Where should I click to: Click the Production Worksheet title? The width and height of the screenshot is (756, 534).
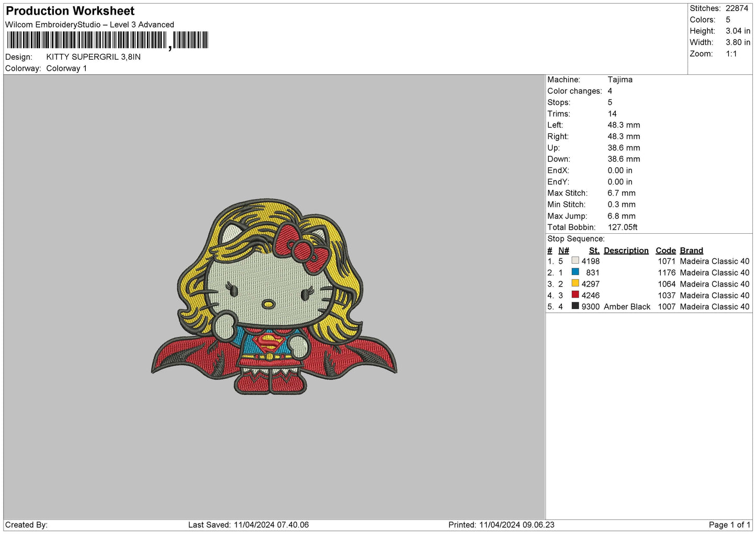(70, 11)
